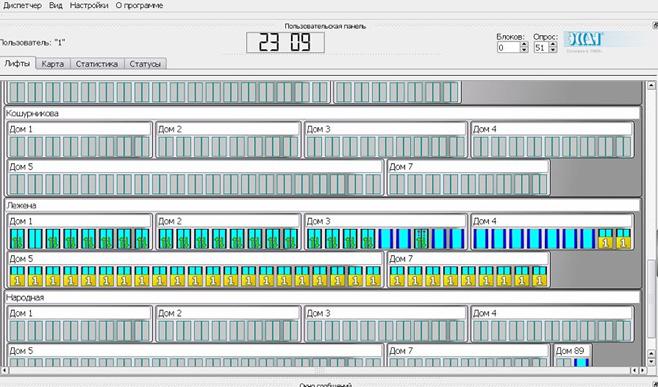
Task: Open the Вид menu
Action: [56, 5]
